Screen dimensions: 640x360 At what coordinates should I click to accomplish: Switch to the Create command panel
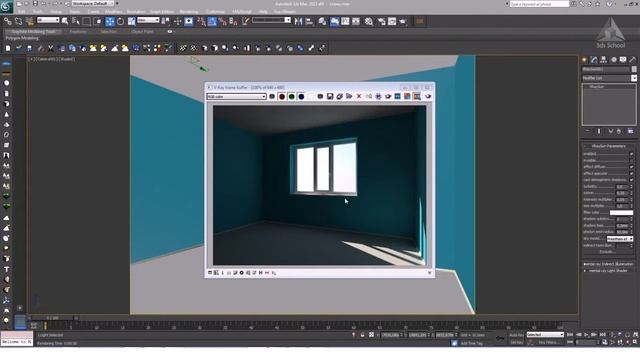pyautogui.click(x=584, y=60)
